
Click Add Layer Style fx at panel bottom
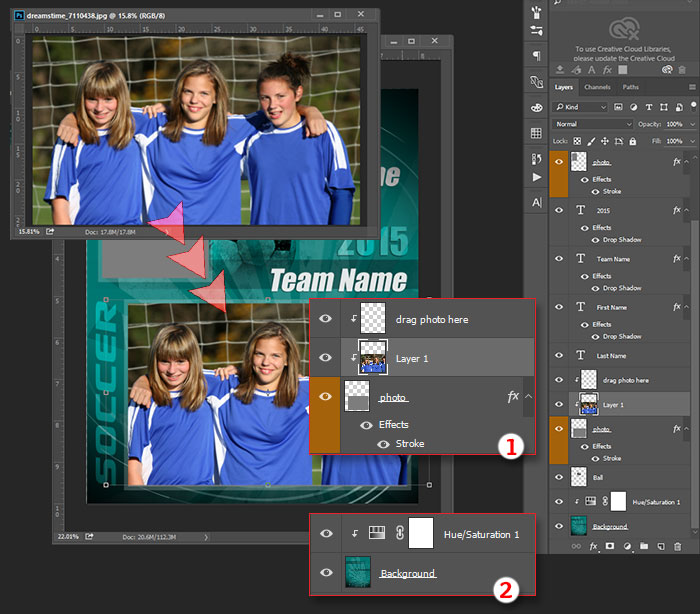593,546
